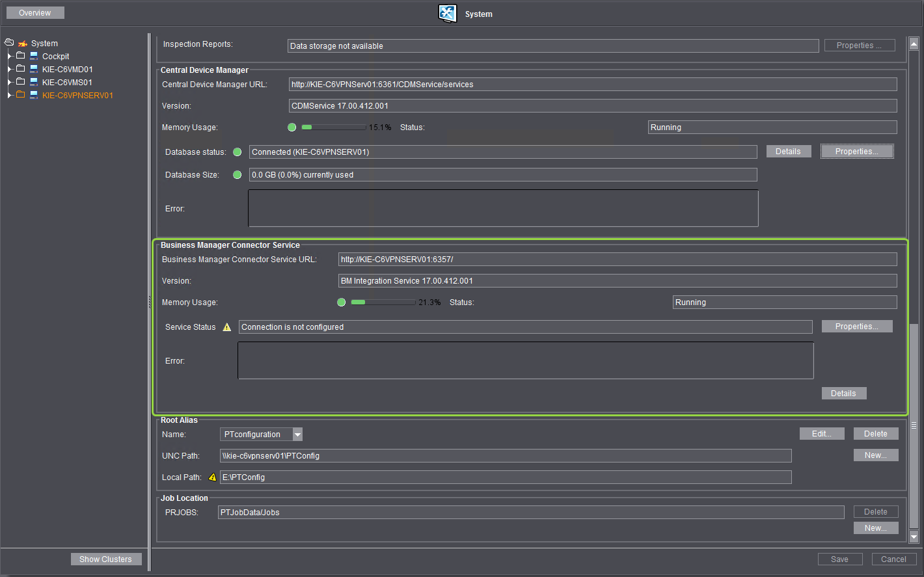The image size is (924, 577).
Task: Click the warning icon beside Service Status
Action: pyautogui.click(x=226, y=327)
